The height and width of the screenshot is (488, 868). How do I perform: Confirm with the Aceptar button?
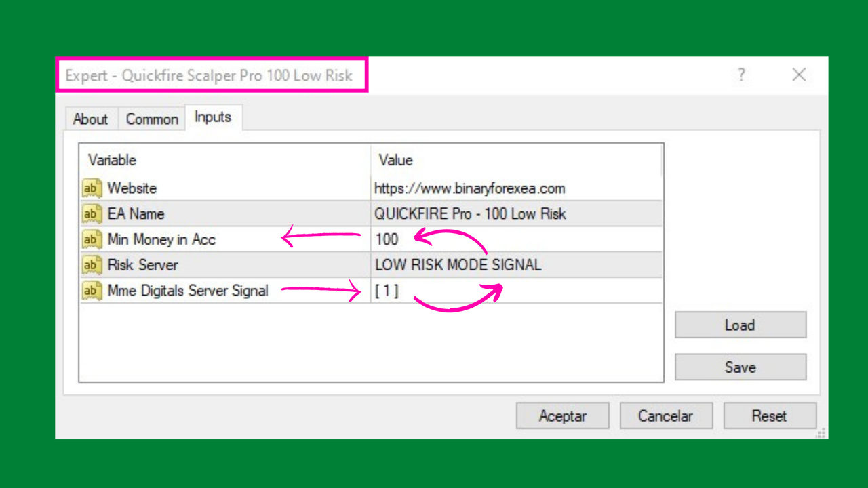click(563, 415)
